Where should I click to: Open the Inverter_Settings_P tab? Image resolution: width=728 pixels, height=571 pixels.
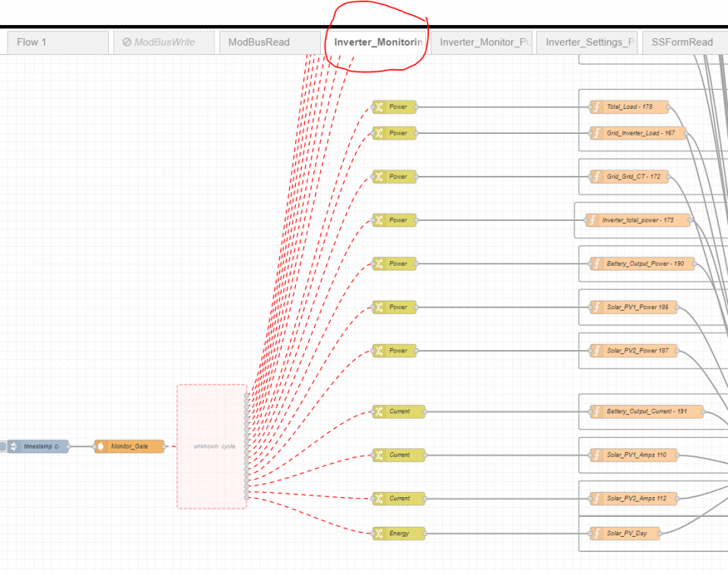pyautogui.click(x=587, y=43)
